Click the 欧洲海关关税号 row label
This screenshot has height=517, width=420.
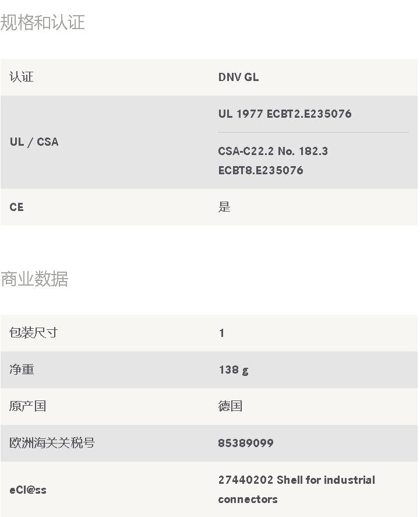52,443
